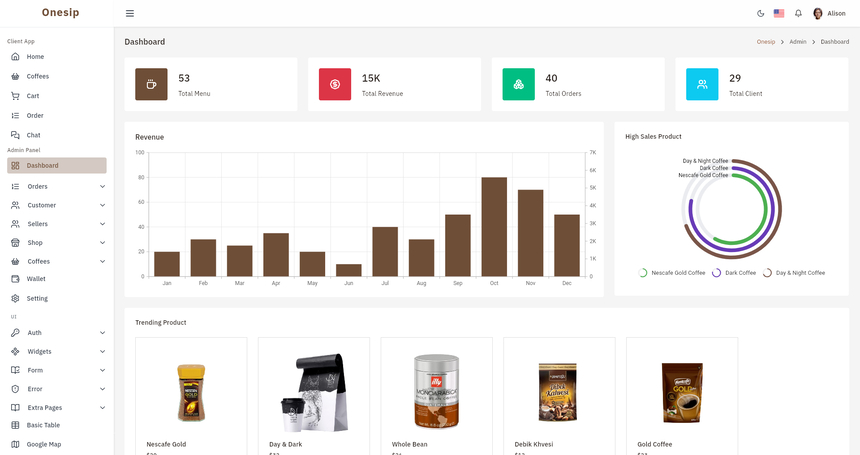The image size is (860, 455).
Task: Click Admin breadcrumb link
Action: tap(797, 42)
